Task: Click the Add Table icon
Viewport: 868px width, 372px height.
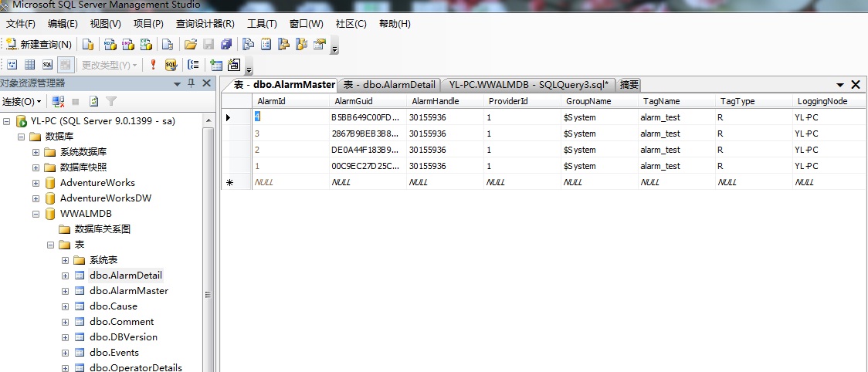Action: [x=216, y=65]
